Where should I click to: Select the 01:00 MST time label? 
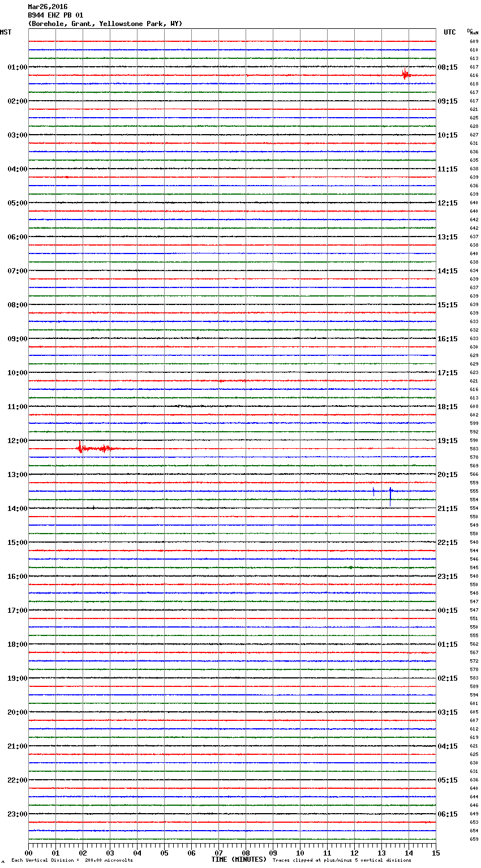click(17, 67)
